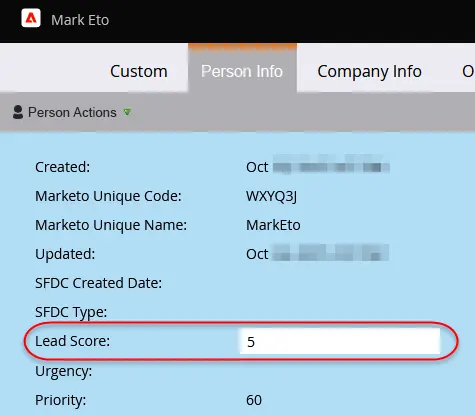Click the Mark Eto title text

click(x=80, y=20)
